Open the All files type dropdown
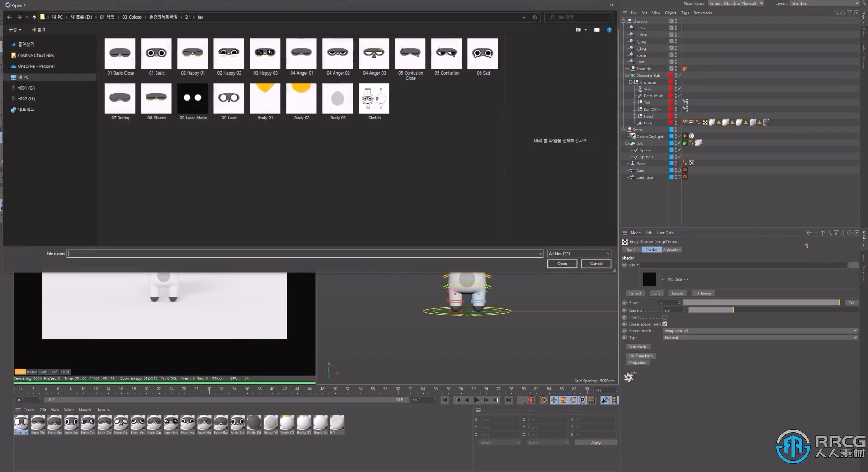The height and width of the screenshot is (472, 868). 579,254
